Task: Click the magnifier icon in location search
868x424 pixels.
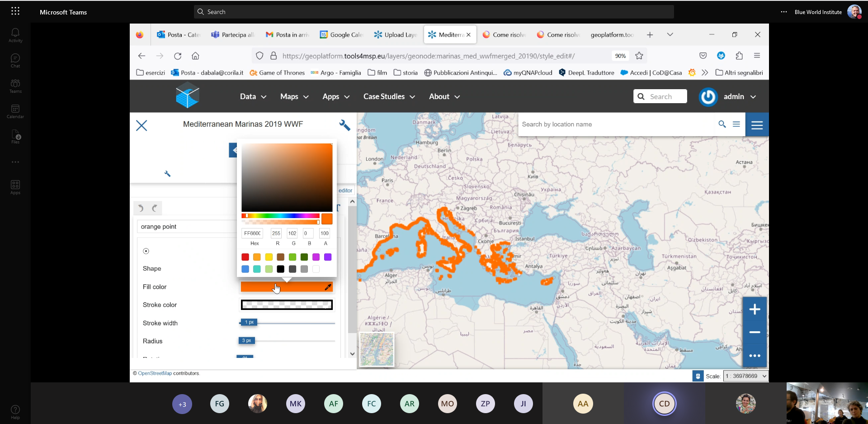Action: pyautogui.click(x=722, y=124)
